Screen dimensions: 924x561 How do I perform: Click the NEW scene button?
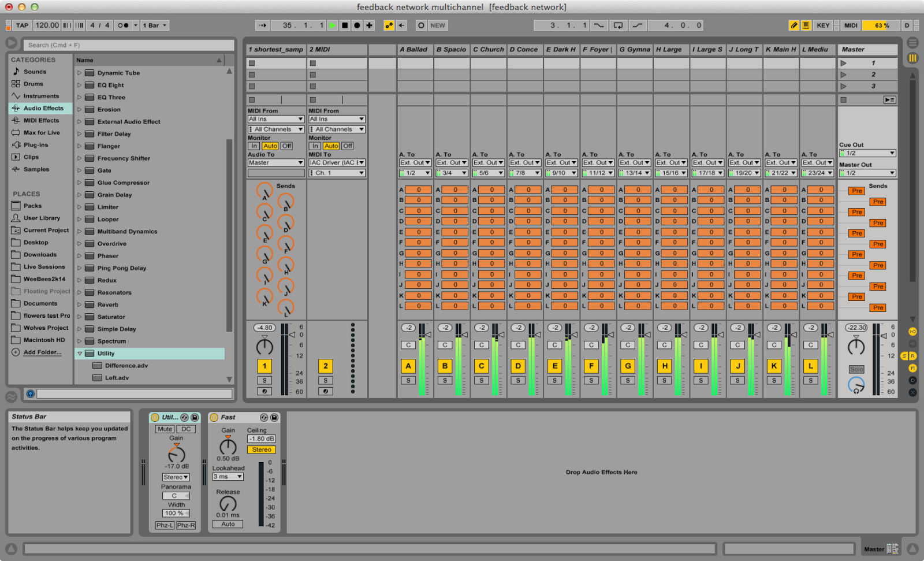pyautogui.click(x=438, y=25)
